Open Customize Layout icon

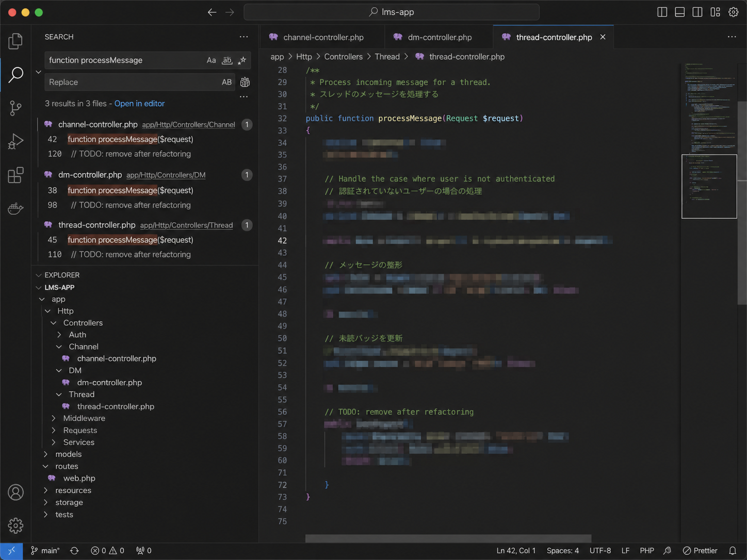(715, 12)
